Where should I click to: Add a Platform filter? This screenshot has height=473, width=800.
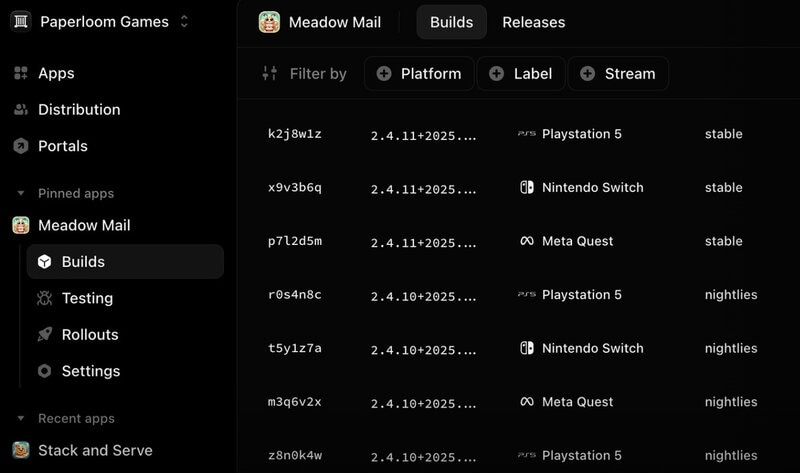point(419,73)
